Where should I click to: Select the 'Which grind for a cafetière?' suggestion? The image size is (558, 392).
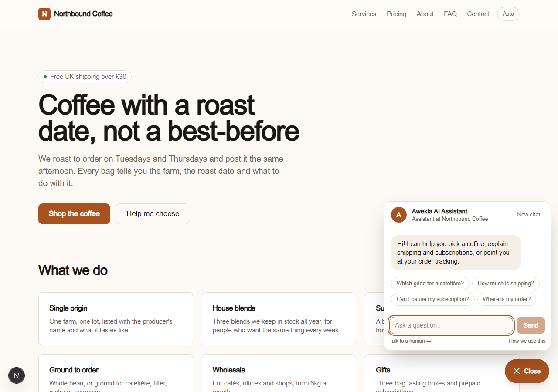point(430,284)
